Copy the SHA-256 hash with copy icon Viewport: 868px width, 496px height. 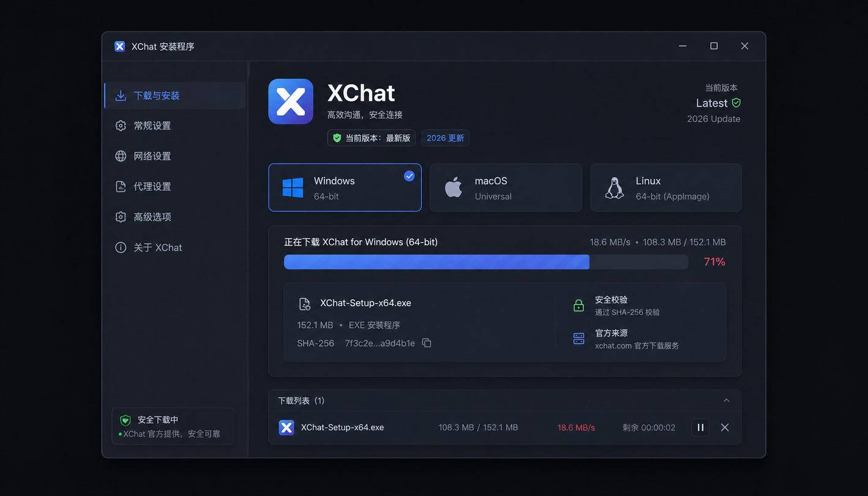tap(427, 343)
